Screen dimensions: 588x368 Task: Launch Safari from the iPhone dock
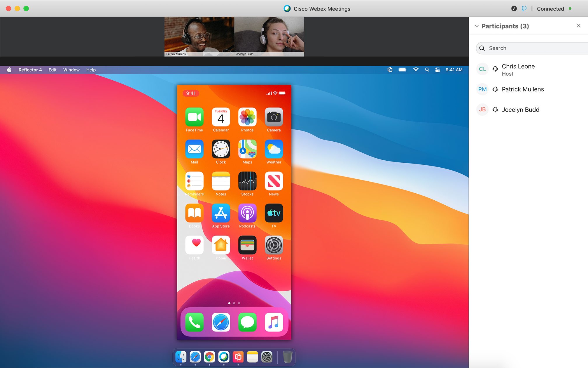[x=221, y=322]
